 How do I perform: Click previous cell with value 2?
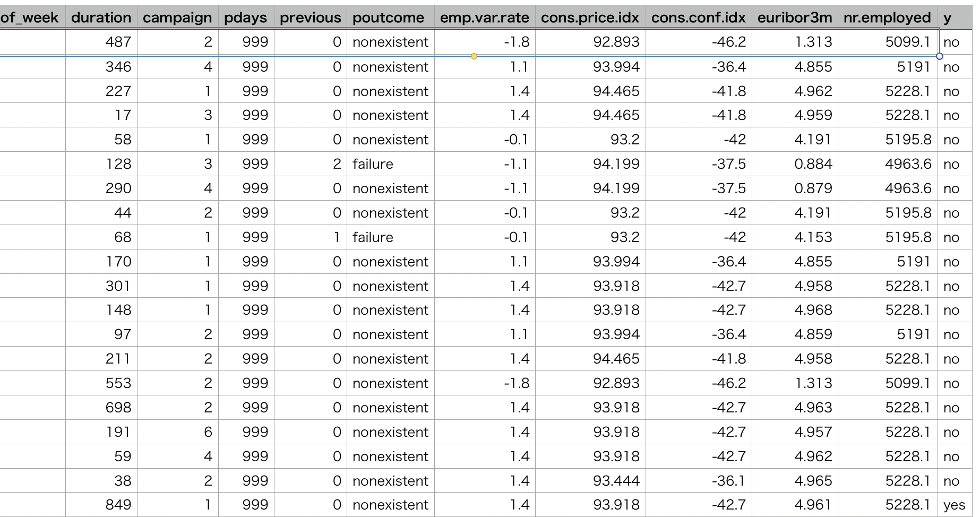pyautogui.click(x=311, y=164)
